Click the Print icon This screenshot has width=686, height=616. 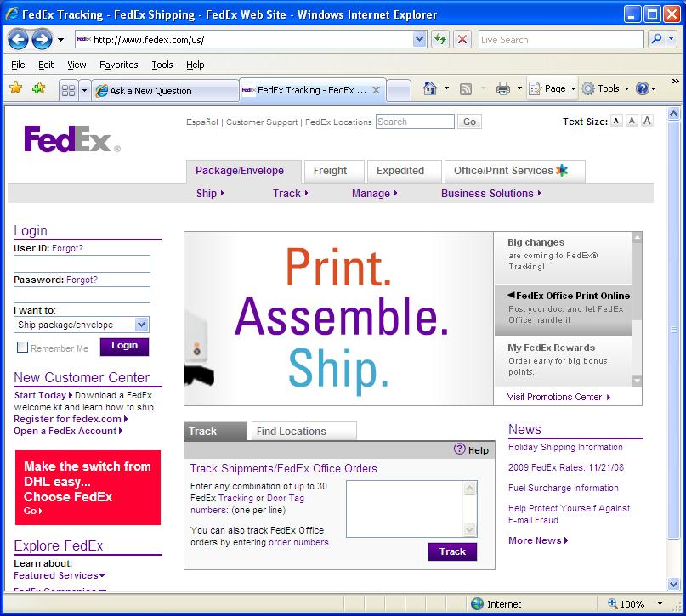(x=504, y=88)
